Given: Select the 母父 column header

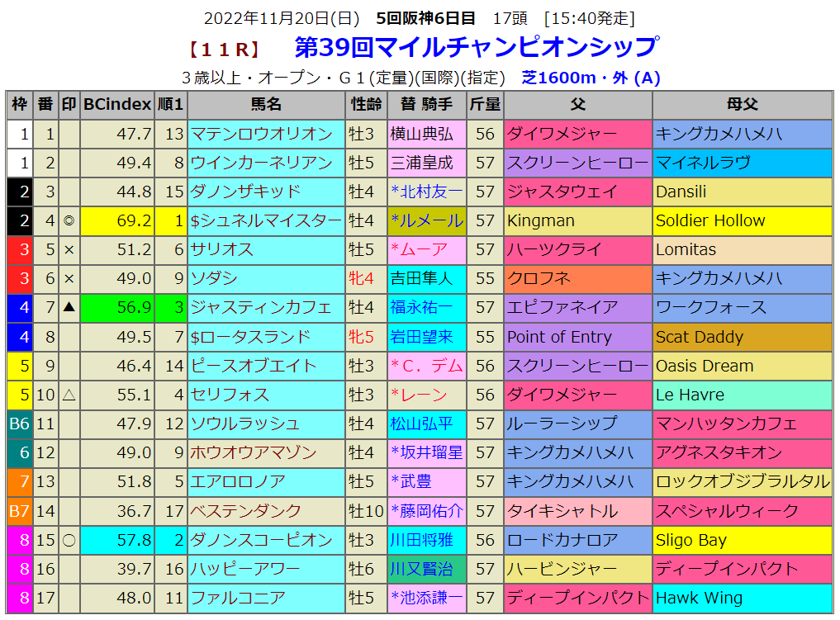Looking at the screenshot, I should 742,105.
